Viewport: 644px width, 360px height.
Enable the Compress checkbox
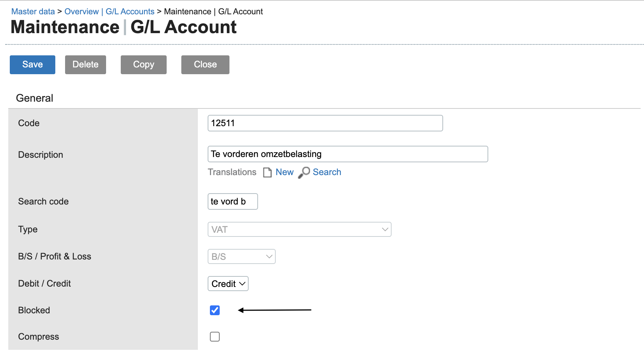tap(215, 337)
